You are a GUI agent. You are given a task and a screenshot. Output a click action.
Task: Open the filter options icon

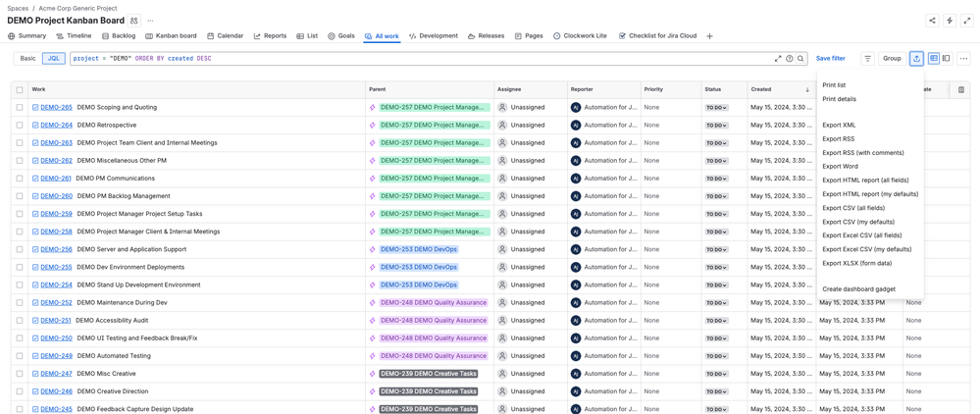[x=867, y=59]
